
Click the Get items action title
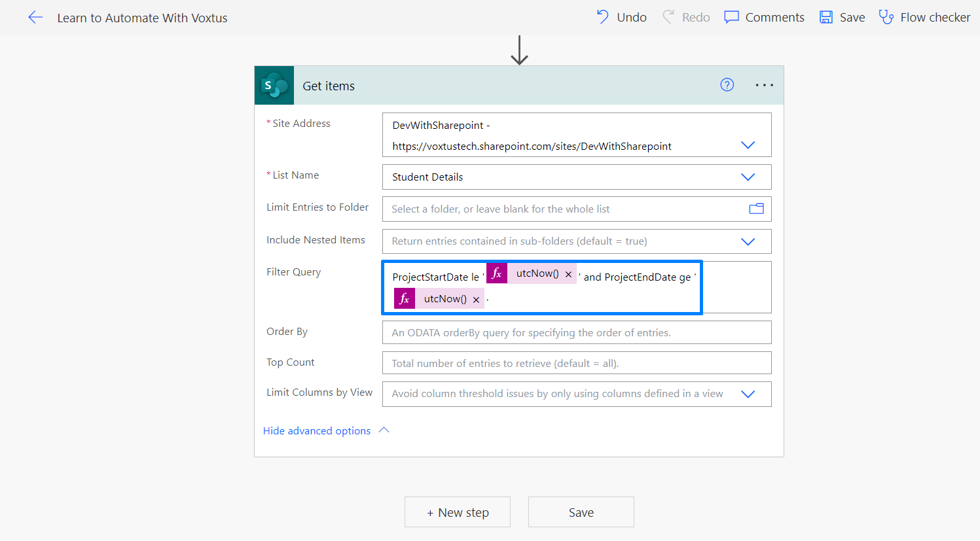(x=329, y=86)
